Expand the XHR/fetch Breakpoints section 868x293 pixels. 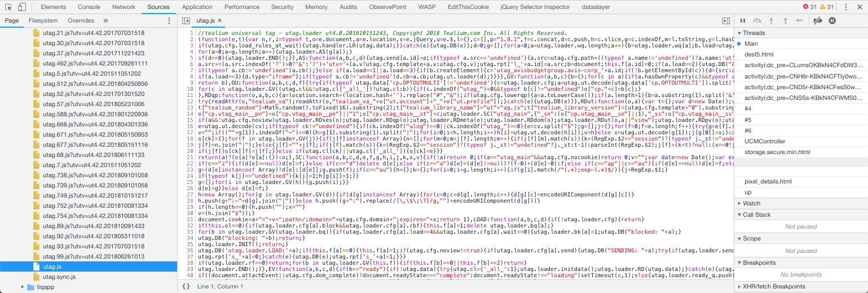click(801, 287)
